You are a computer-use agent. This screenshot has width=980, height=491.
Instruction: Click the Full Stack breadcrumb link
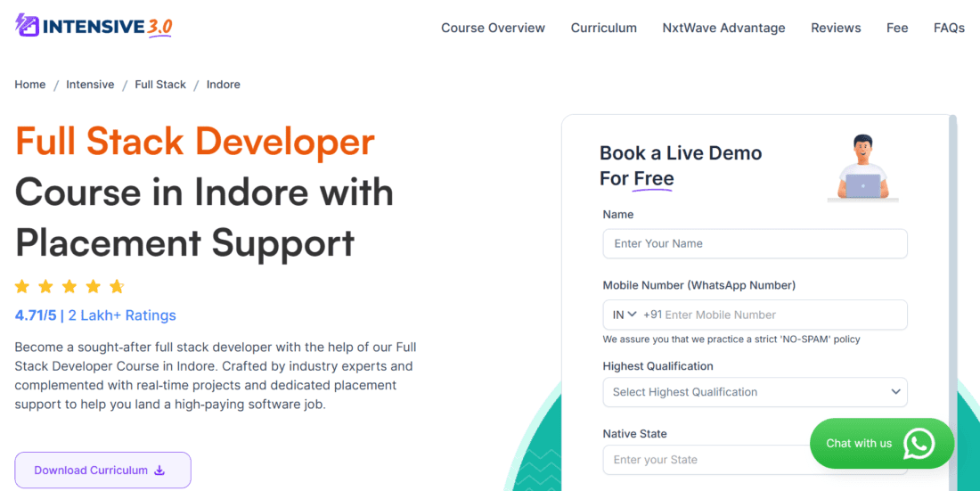point(160,85)
